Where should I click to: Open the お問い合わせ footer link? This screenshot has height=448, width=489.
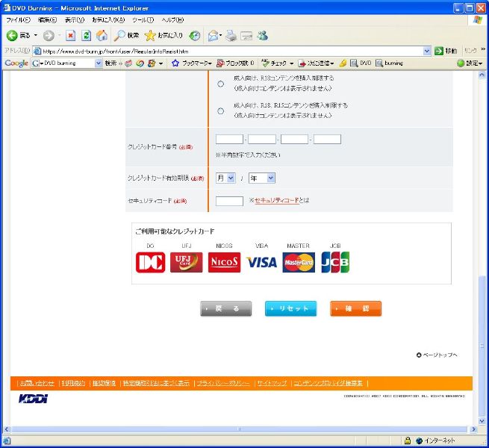coord(37,383)
